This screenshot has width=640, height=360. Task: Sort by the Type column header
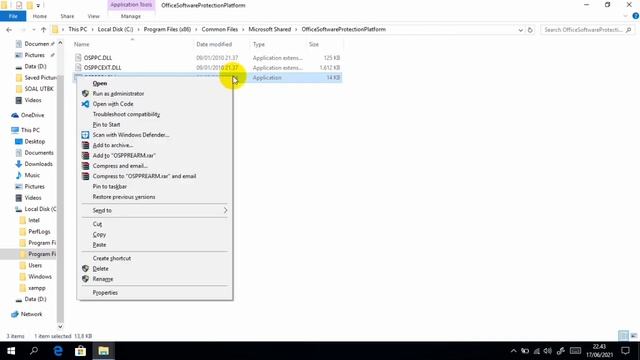(258, 44)
